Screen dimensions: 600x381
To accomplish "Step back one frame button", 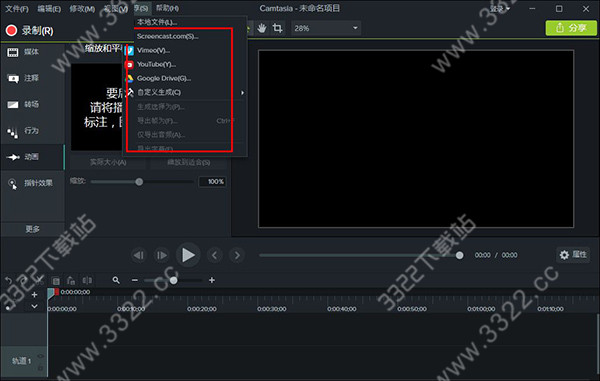I will point(139,255).
